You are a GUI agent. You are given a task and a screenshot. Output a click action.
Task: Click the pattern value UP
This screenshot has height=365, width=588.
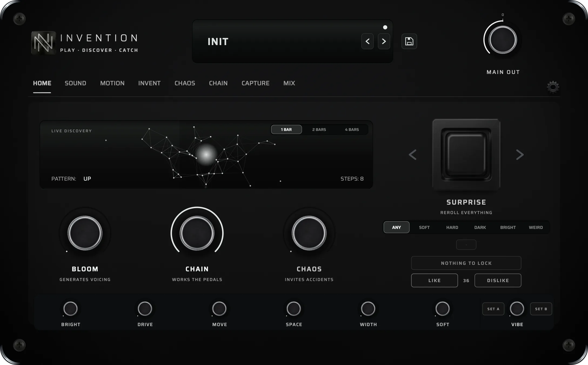pos(87,179)
